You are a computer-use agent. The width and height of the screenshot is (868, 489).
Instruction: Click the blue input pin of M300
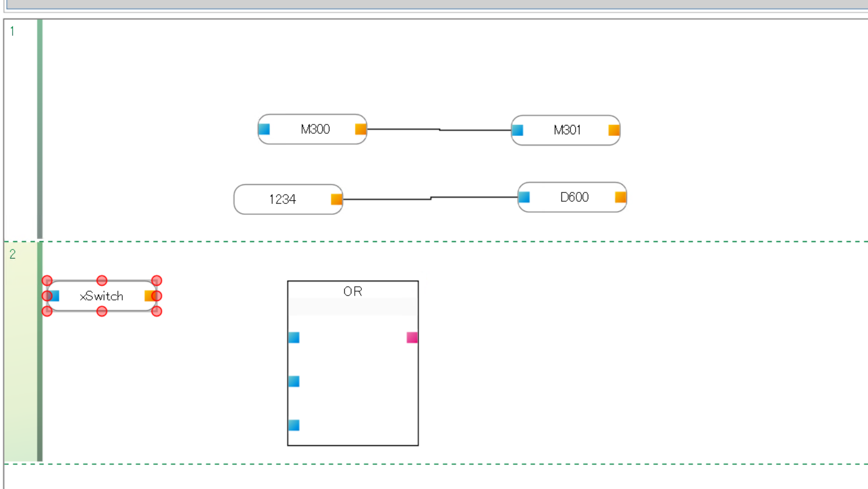tap(264, 129)
